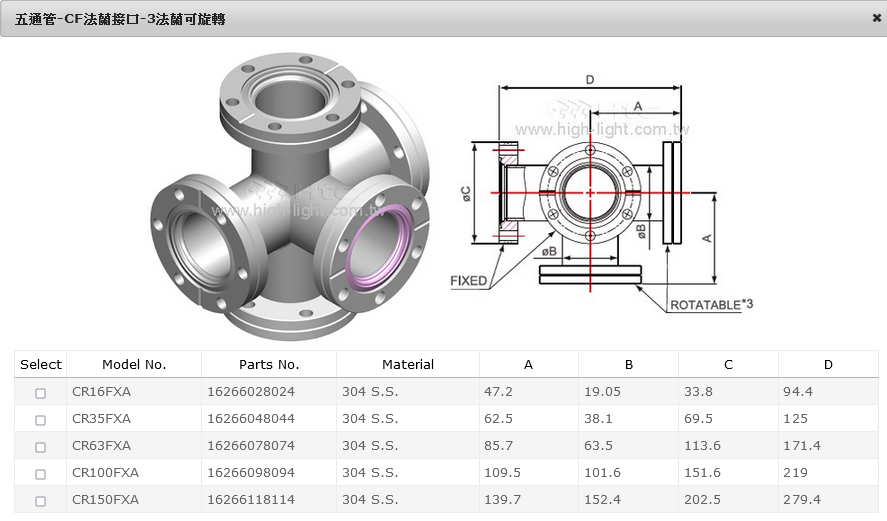887x521 pixels.
Task: Click parts number 16266098094
Action: click(251, 473)
